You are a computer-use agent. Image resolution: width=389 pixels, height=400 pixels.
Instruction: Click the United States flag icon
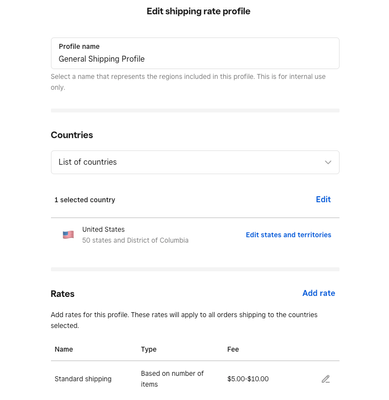68,235
